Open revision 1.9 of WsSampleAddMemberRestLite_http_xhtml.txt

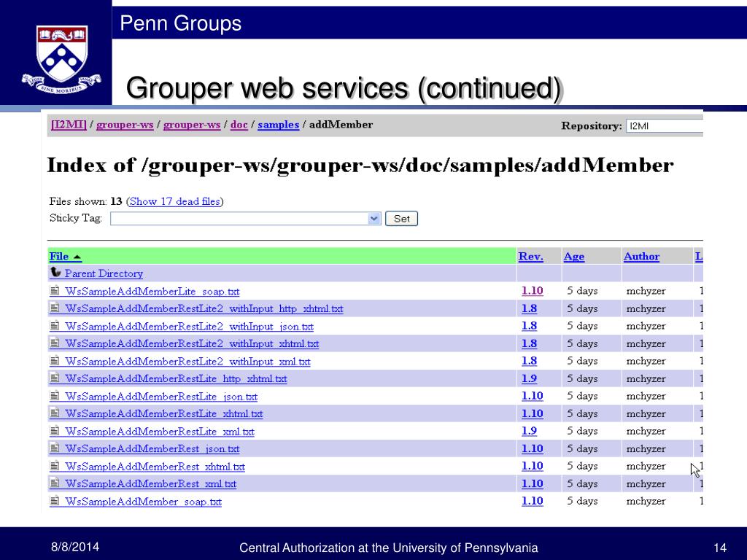(x=530, y=378)
